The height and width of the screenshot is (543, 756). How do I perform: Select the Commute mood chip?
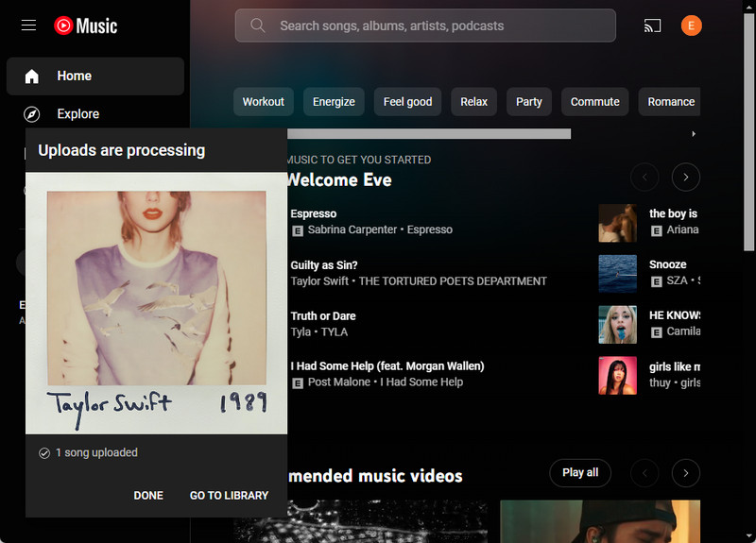[x=595, y=102]
